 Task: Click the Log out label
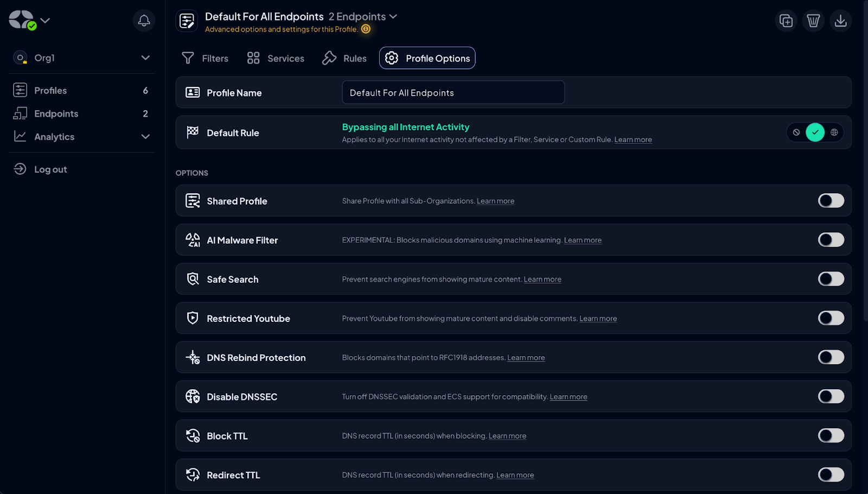coord(50,169)
